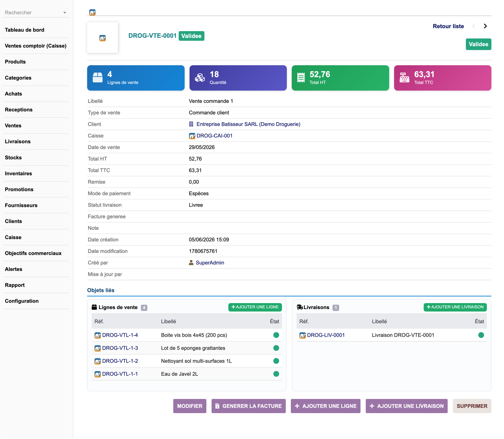
Task: Go to the next record with right chevron
Action: tap(485, 26)
